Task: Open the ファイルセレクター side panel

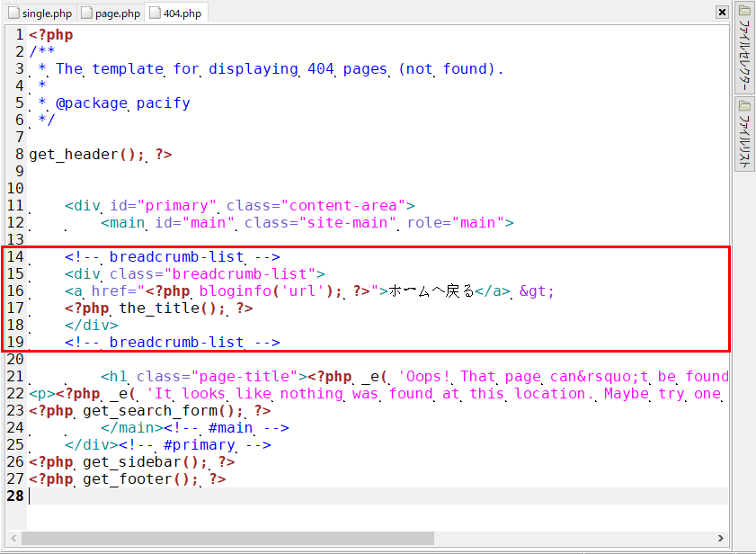Action: [x=744, y=48]
